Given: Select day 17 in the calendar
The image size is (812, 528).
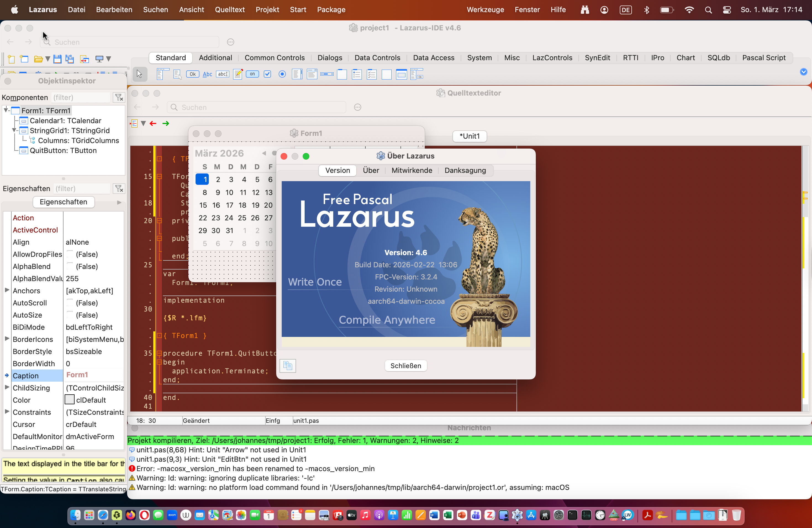Looking at the screenshot, I should click(x=230, y=205).
